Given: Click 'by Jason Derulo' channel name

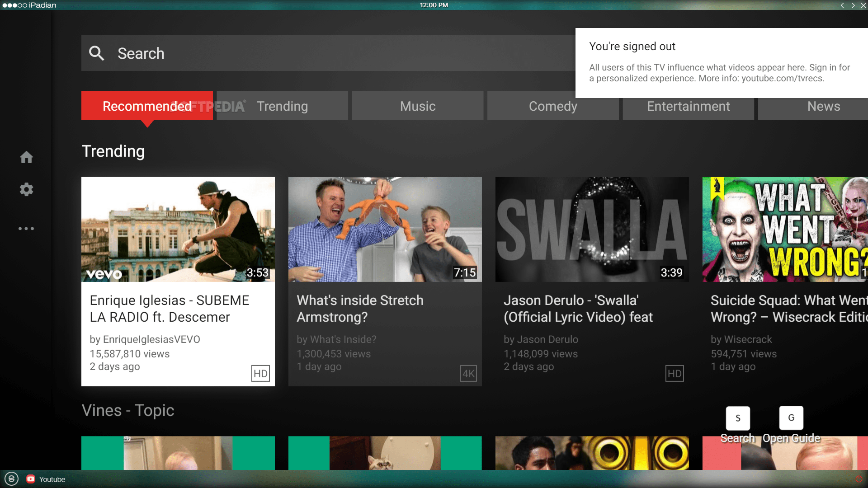Looking at the screenshot, I should (x=541, y=339).
